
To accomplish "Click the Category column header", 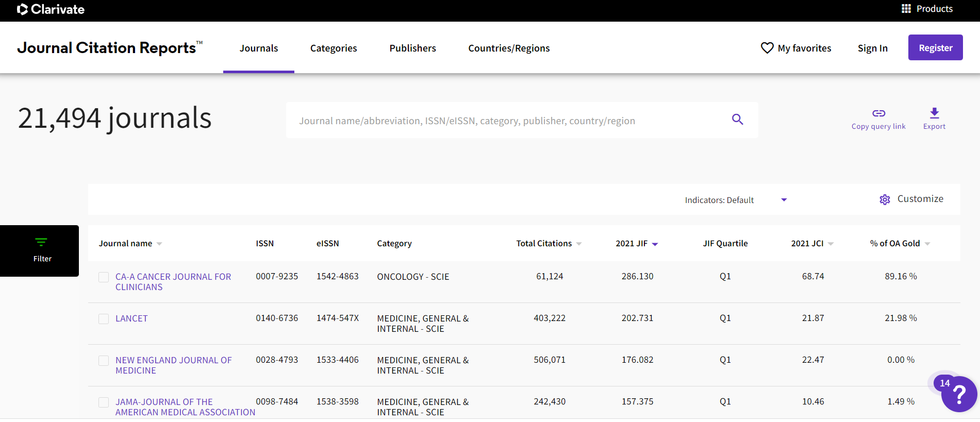I will tap(394, 243).
